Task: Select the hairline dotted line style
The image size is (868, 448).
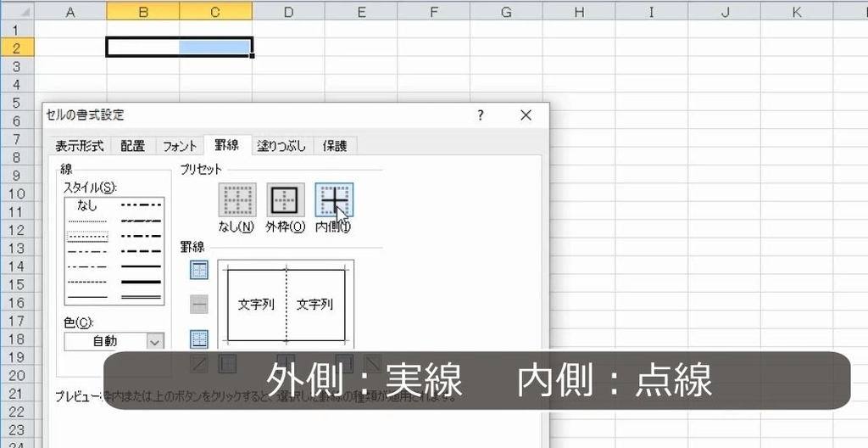Action: pos(87,221)
